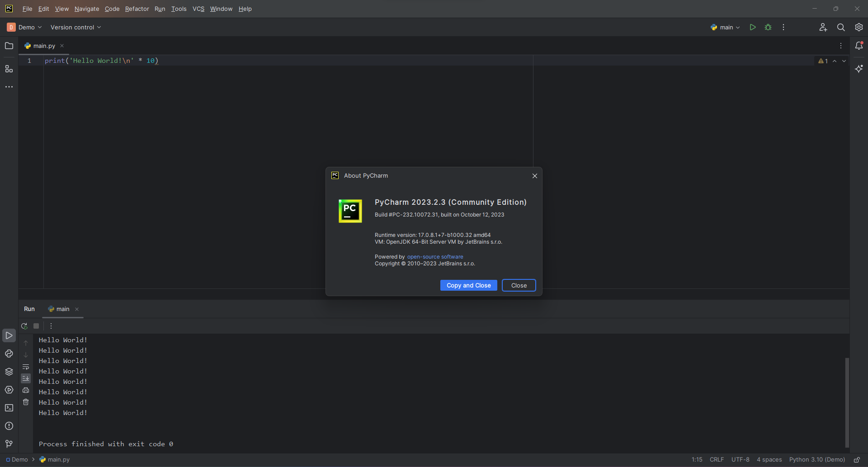Open 4 spaces indent settings

click(x=769, y=460)
